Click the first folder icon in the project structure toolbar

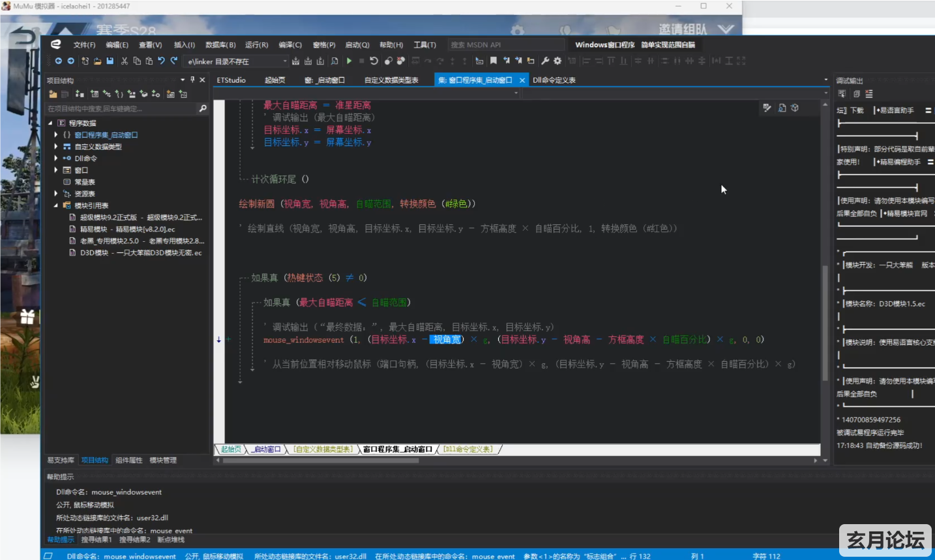click(x=53, y=94)
